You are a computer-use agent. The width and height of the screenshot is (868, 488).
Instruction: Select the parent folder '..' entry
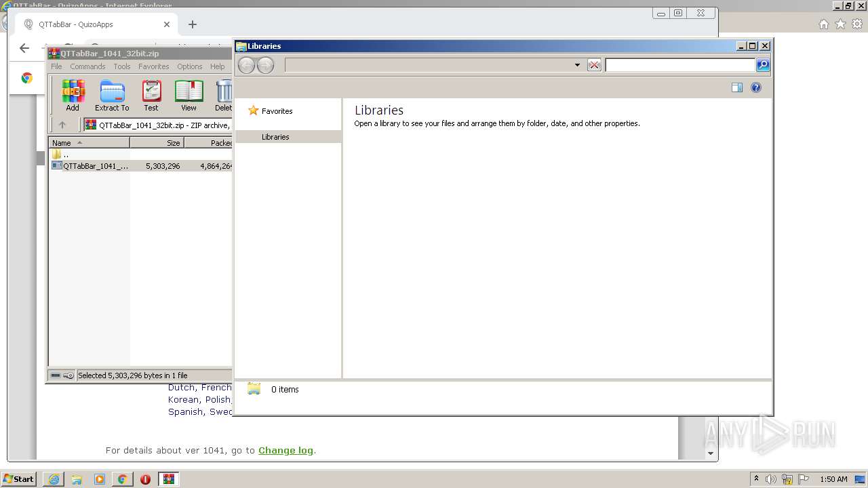61,155
